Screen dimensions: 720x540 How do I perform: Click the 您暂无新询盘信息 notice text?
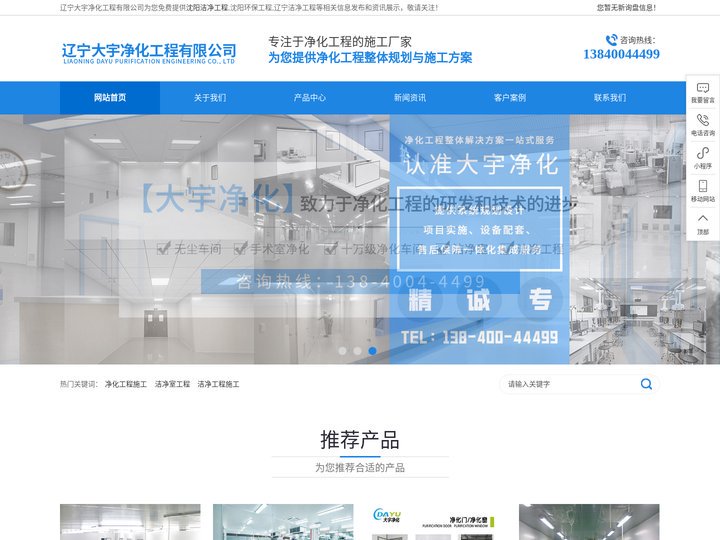[626, 8]
